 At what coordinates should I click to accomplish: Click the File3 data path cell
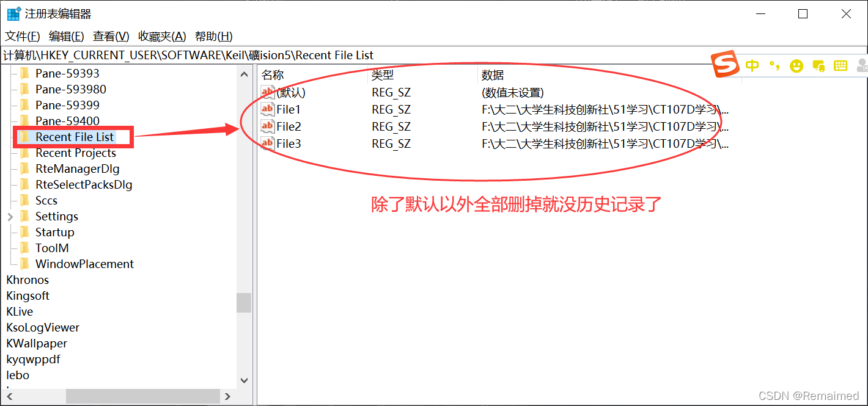[605, 143]
